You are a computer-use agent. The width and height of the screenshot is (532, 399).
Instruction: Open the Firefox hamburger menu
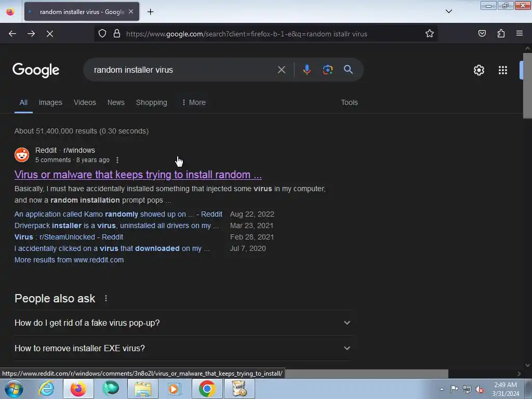tap(520, 33)
